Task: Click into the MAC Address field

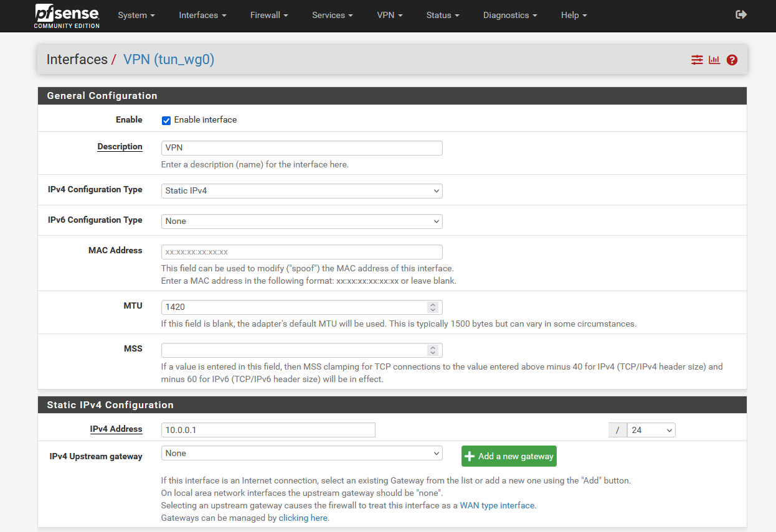Action: (301, 252)
